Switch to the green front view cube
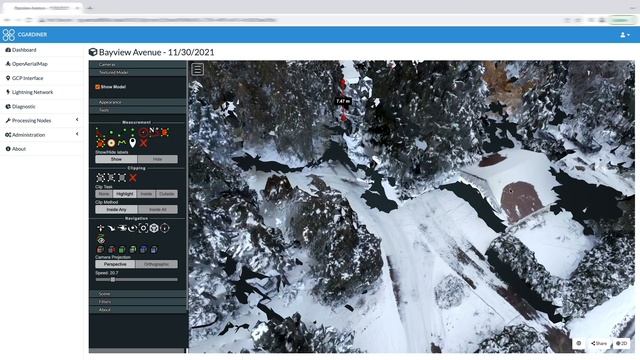This screenshot has width=640, height=360. (122, 249)
